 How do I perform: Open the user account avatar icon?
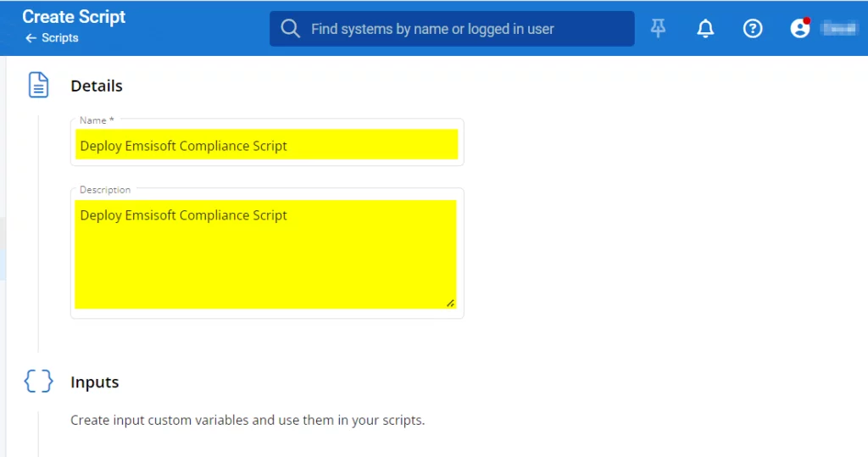click(799, 29)
